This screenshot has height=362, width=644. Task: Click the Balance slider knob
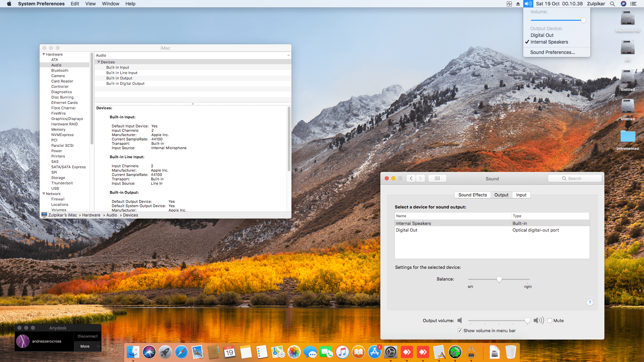pos(499,280)
